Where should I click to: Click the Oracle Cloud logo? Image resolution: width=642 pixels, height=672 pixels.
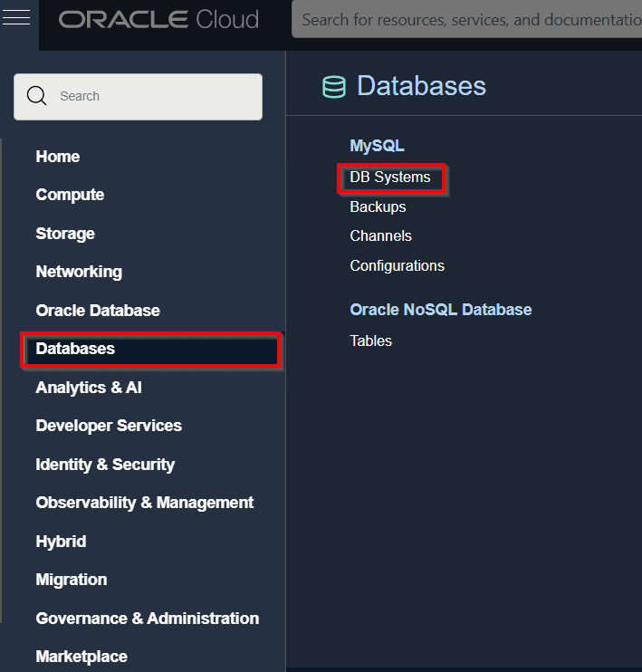(158, 20)
